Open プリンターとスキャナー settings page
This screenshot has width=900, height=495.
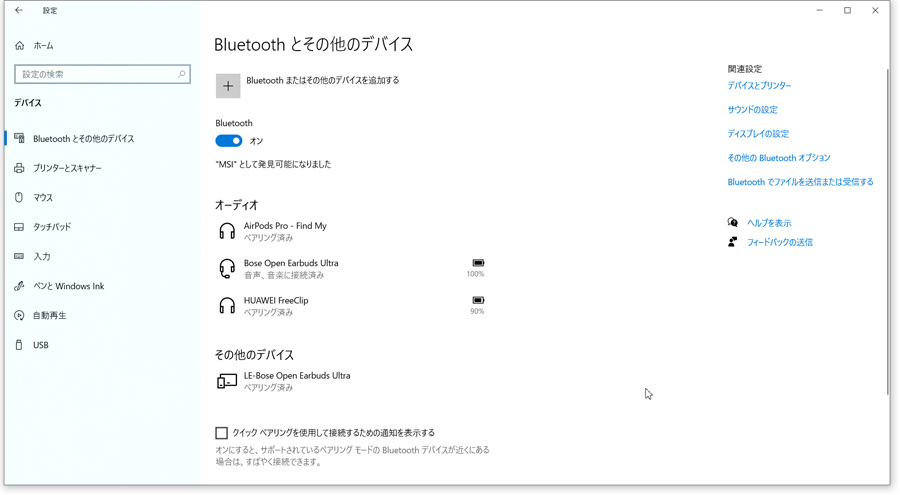pyautogui.click(x=67, y=168)
